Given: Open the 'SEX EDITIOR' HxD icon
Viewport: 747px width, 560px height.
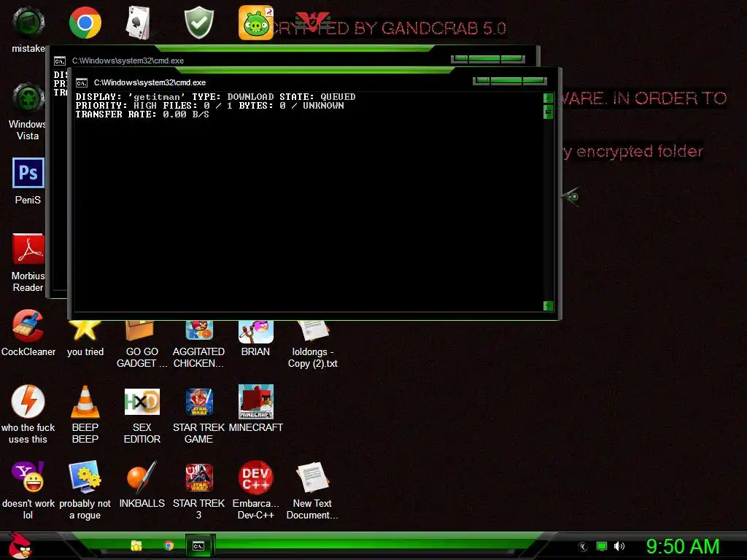Looking at the screenshot, I should point(142,414).
